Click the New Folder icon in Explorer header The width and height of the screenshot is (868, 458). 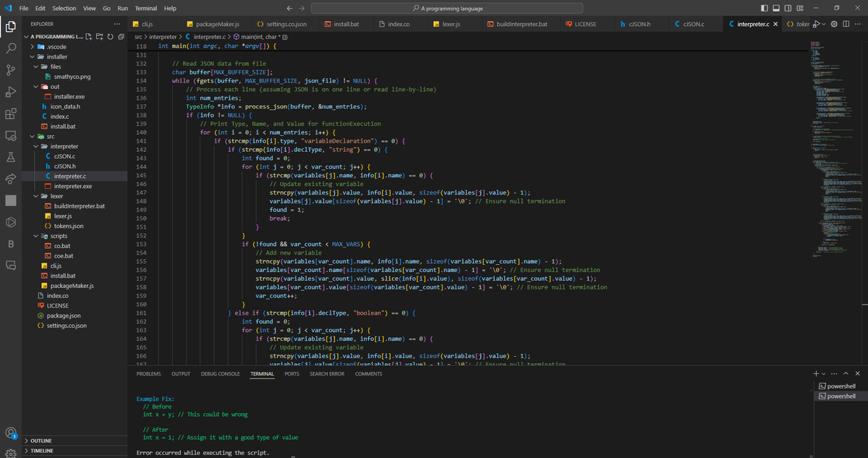tap(100, 37)
